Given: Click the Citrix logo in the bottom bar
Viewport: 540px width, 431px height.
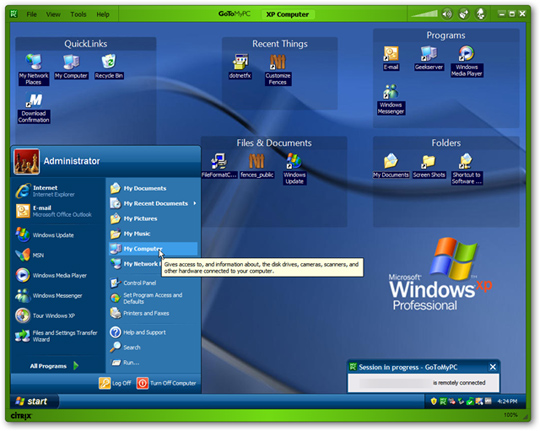Looking at the screenshot, I should click(21, 416).
